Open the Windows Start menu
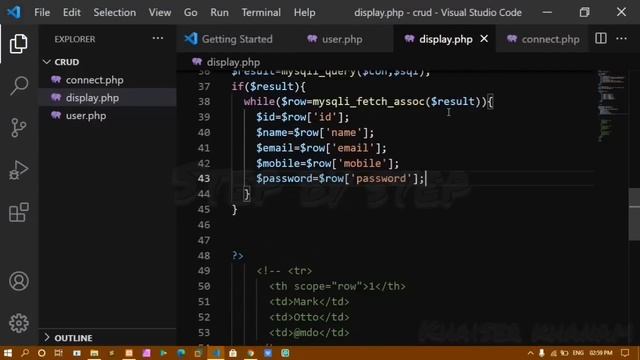This screenshot has width=640, height=360. [7, 353]
